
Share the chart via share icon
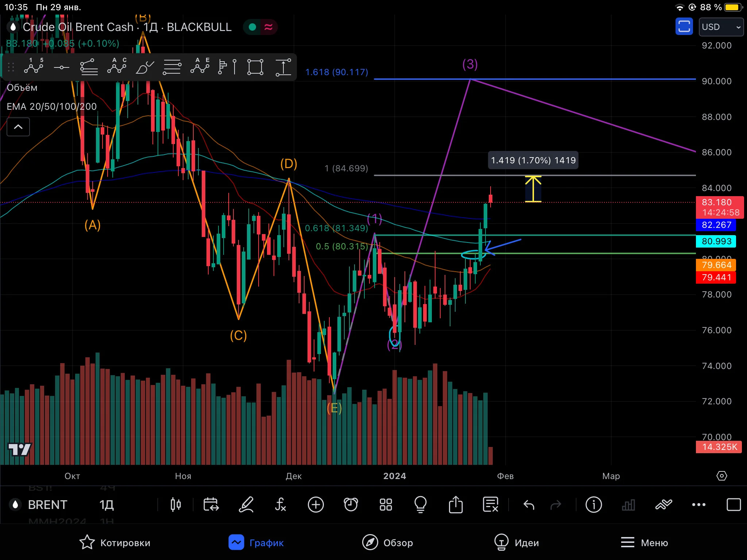click(x=456, y=505)
